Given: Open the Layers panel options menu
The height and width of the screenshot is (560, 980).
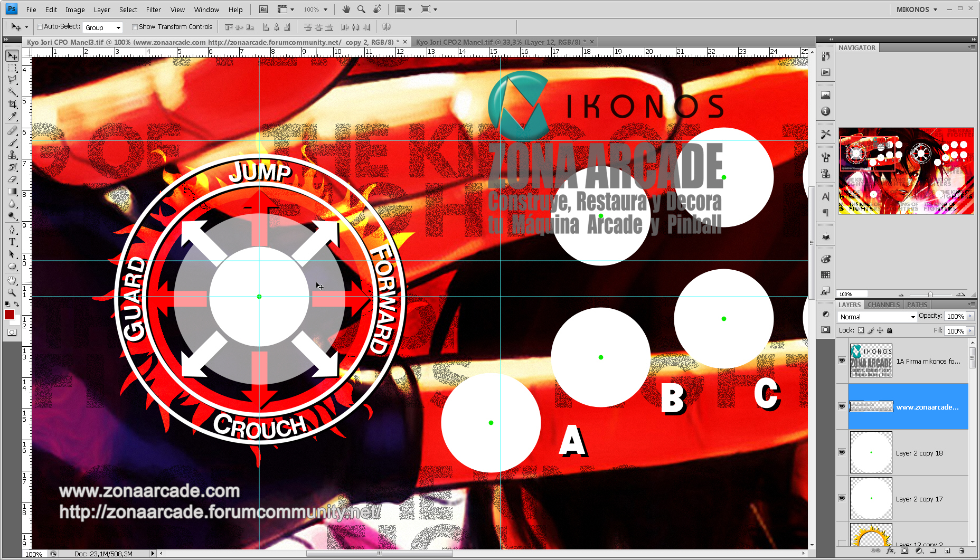Looking at the screenshot, I should tap(972, 305).
